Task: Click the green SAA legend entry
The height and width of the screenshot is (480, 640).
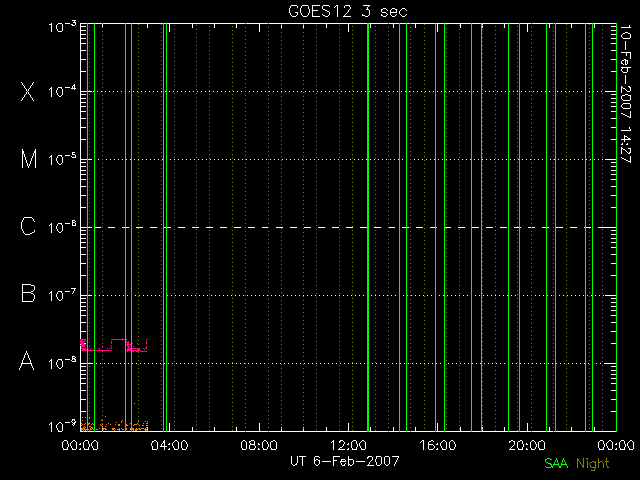Action: pos(556,463)
